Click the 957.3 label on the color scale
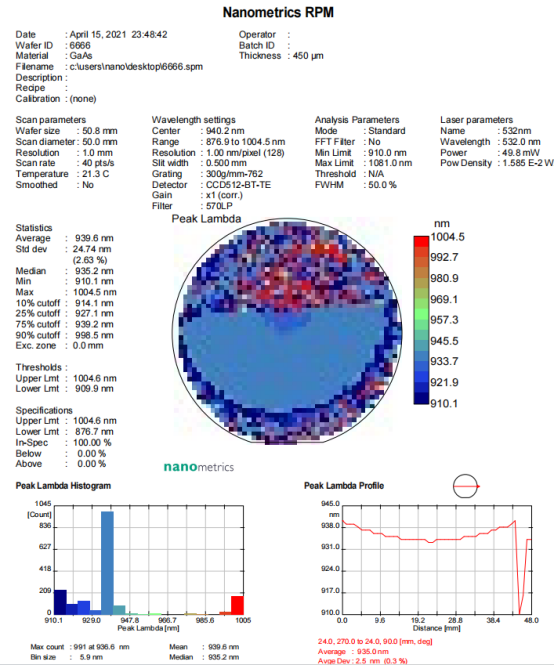Viewport: 554px width, 665px height. pyautogui.click(x=445, y=320)
